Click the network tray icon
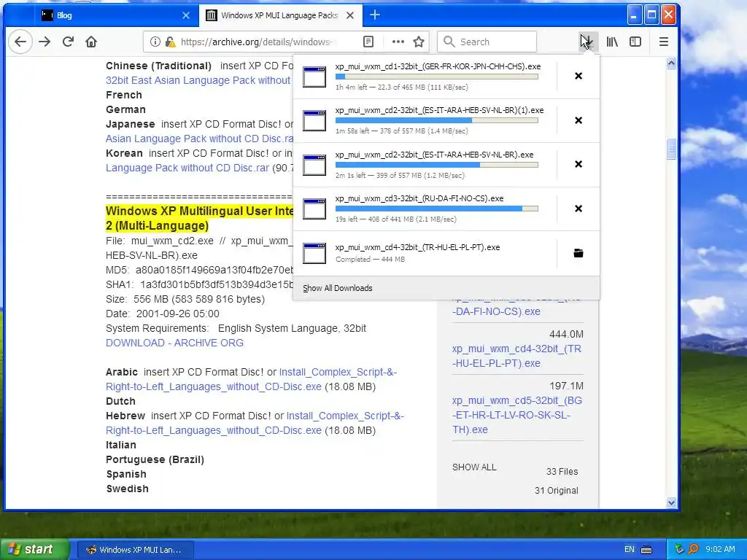The height and width of the screenshot is (560, 747). (679, 550)
